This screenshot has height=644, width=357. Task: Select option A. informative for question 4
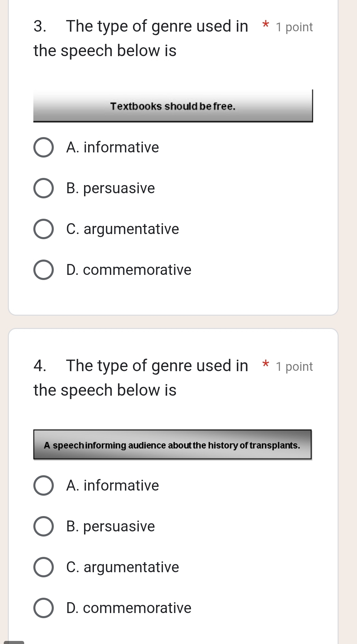click(44, 486)
